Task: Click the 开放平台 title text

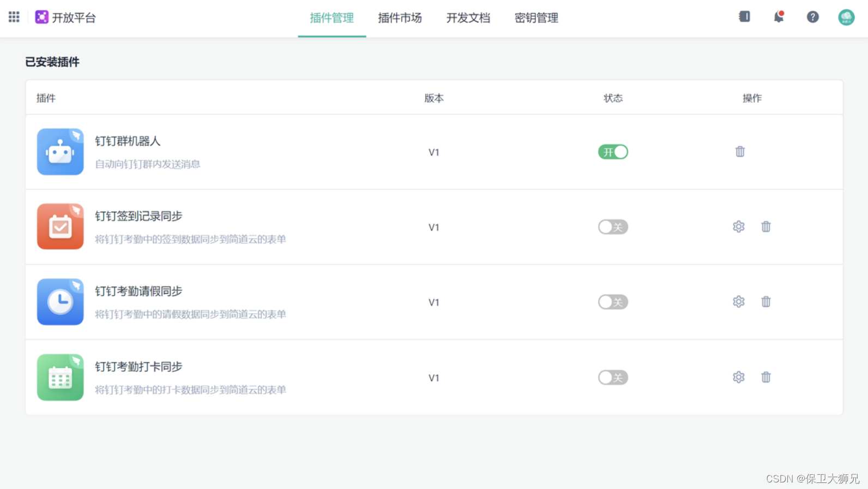Action: tap(74, 18)
